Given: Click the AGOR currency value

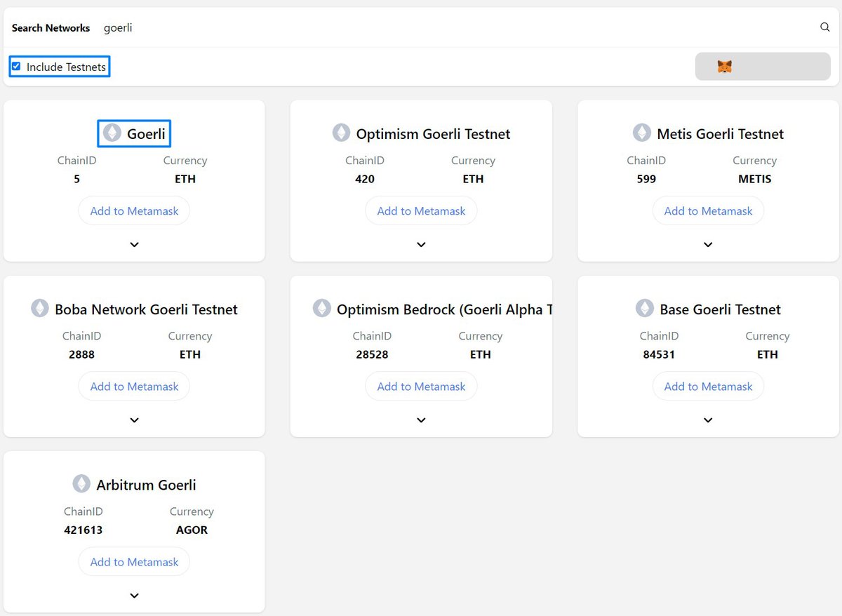Looking at the screenshot, I should point(192,530).
